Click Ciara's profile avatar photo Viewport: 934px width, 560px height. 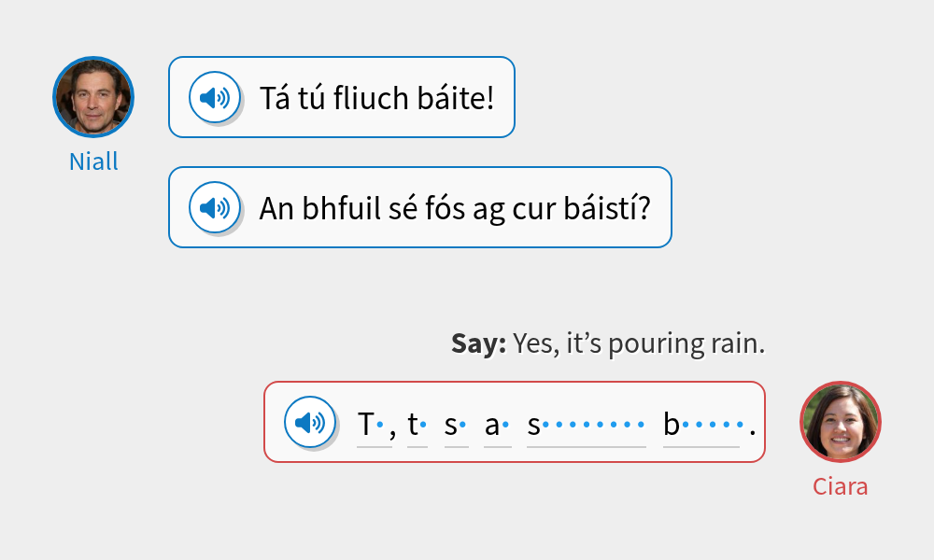pos(841,422)
